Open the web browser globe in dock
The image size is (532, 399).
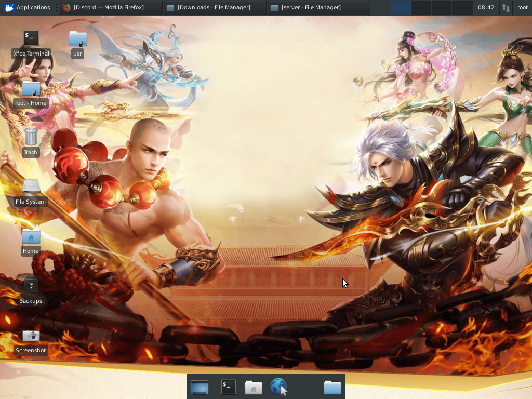278,387
